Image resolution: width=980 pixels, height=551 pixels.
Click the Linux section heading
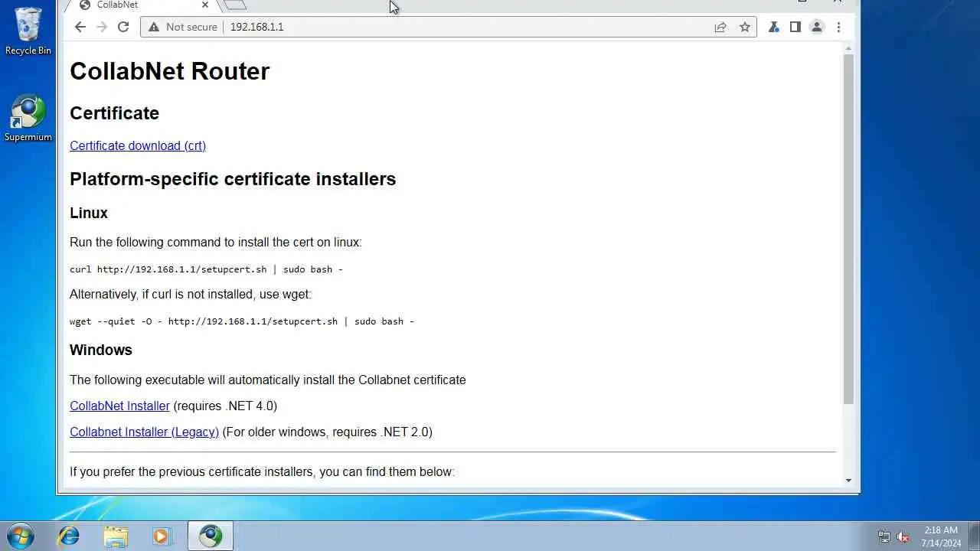(x=89, y=213)
